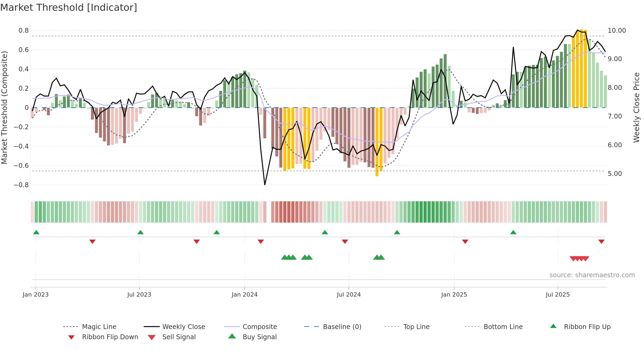Toggle the Baseline (0) legend entry
Screen dimensions: 644x362
click(x=333, y=327)
